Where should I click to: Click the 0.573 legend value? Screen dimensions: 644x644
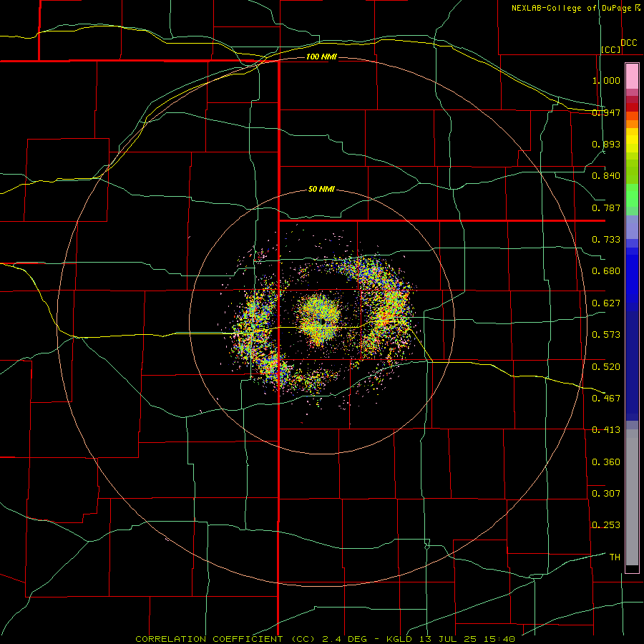pyautogui.click(x=606, y=335)
